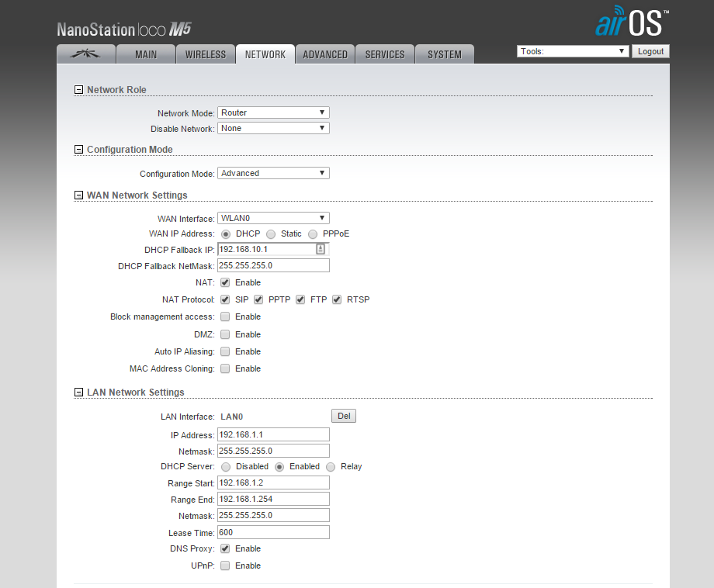Switch to the WIRELESS tab

[206, 54]
